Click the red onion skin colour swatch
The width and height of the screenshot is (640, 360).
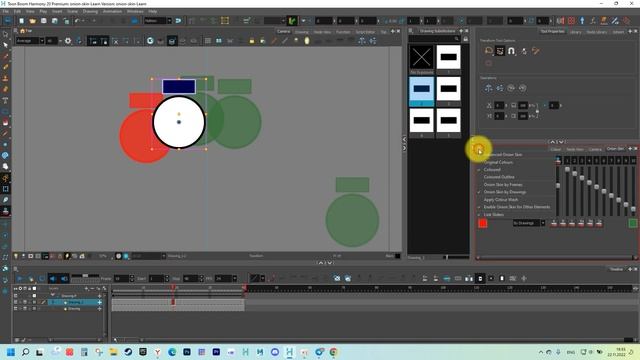click(x=482, y=223)
